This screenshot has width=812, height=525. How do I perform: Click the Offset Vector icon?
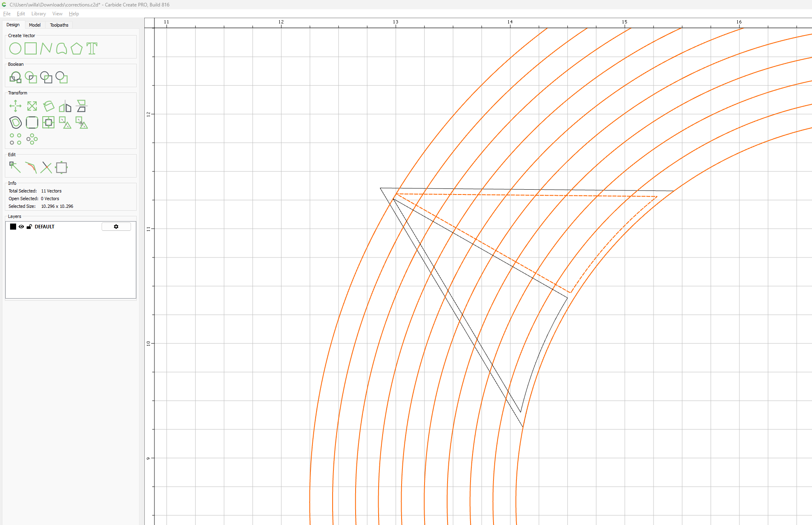tap(15, 122)
